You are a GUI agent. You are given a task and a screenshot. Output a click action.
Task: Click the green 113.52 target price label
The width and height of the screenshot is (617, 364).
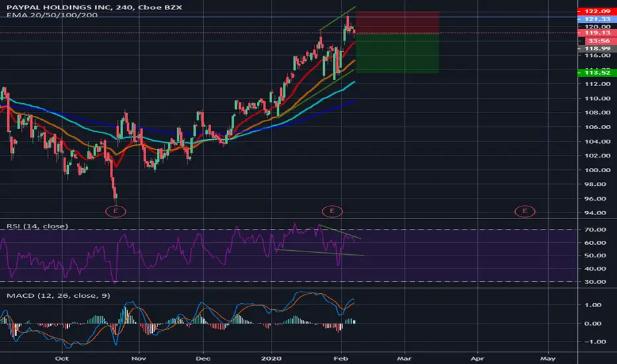tap(597, 72)
